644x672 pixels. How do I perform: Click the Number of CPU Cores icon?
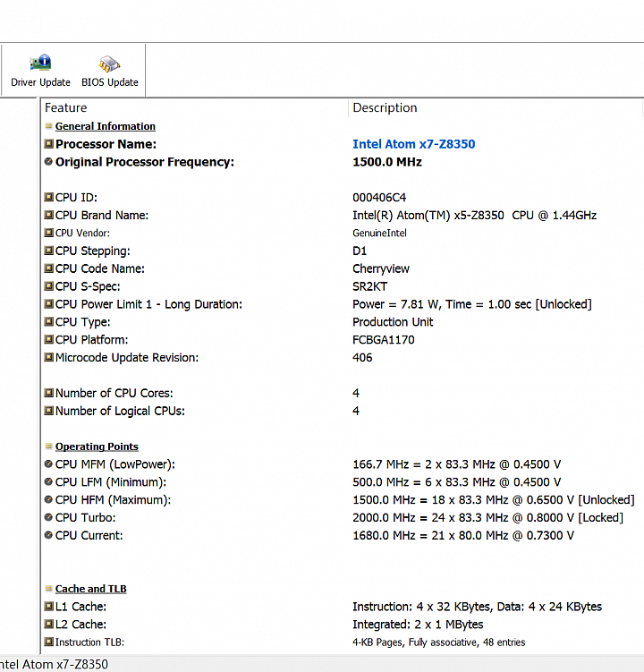[49, 393]
